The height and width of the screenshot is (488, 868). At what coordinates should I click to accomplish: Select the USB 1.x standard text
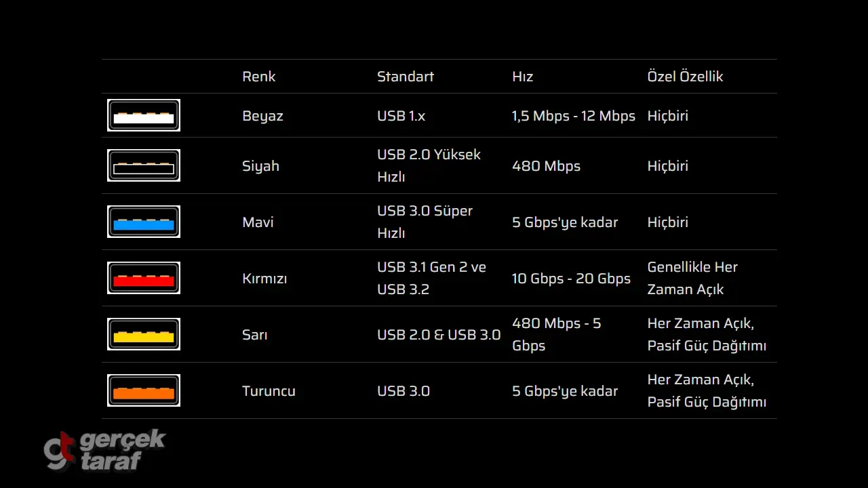click(401, 116)
